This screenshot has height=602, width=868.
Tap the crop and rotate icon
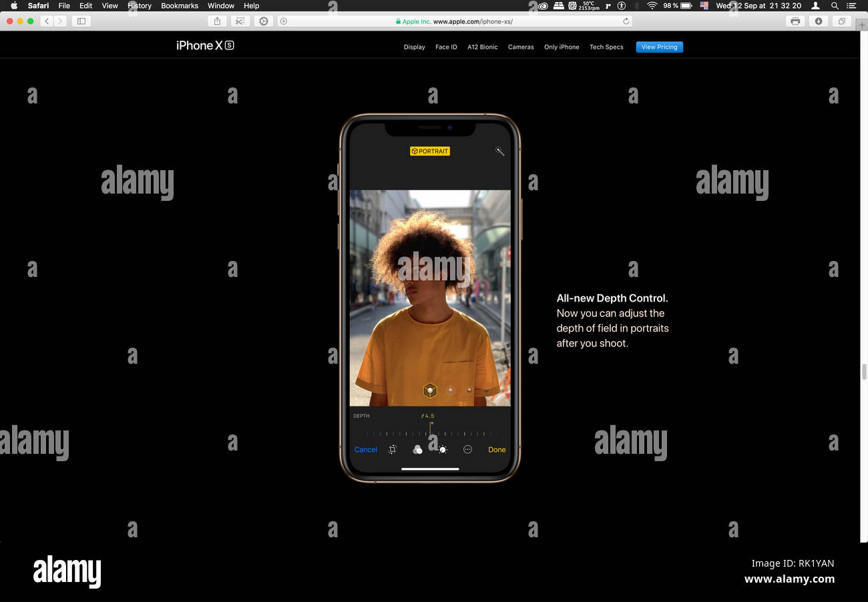(393, 450)
